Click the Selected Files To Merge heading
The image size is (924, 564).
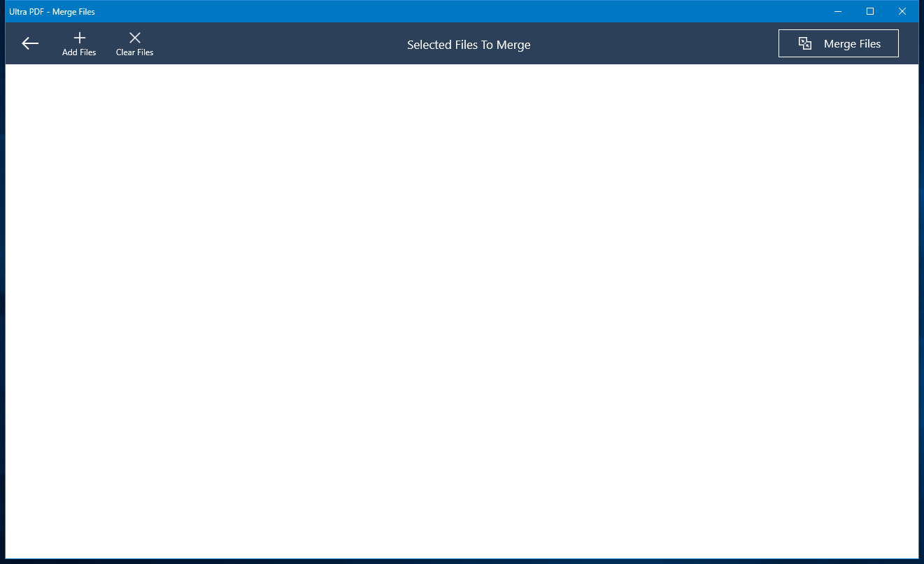[469, 45]
